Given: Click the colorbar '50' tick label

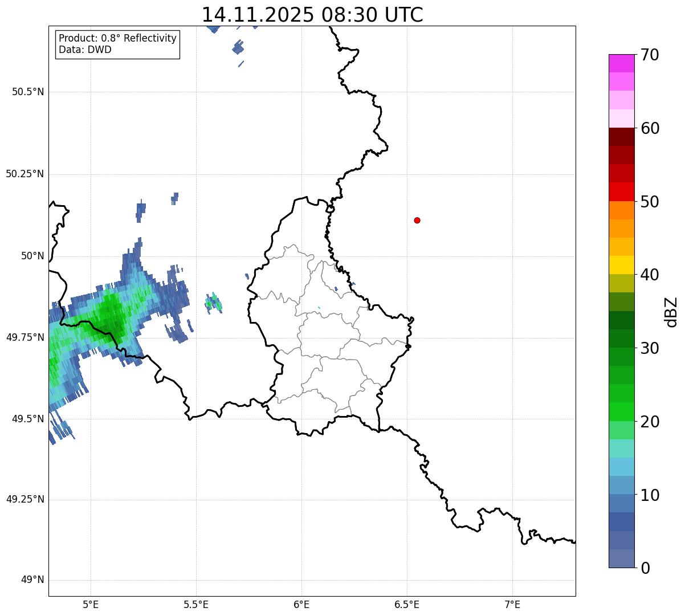Looking at the screenshot, I should pyautogui.click(x=650, y=202).
